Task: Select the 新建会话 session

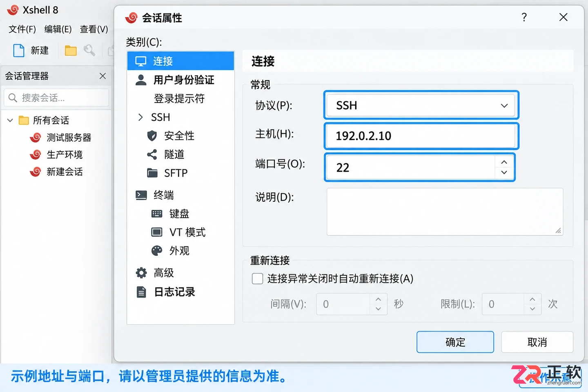Action: [56, 172]
